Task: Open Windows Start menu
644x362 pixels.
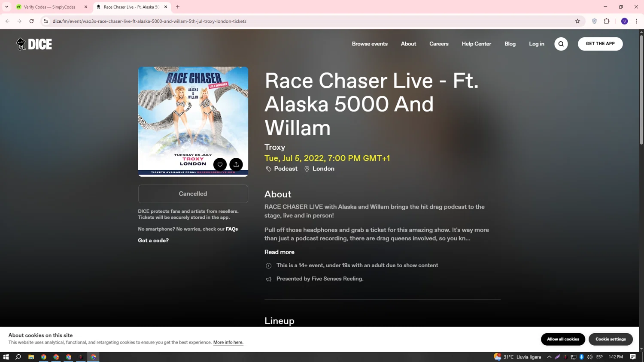Action: (x=6, y=357)
